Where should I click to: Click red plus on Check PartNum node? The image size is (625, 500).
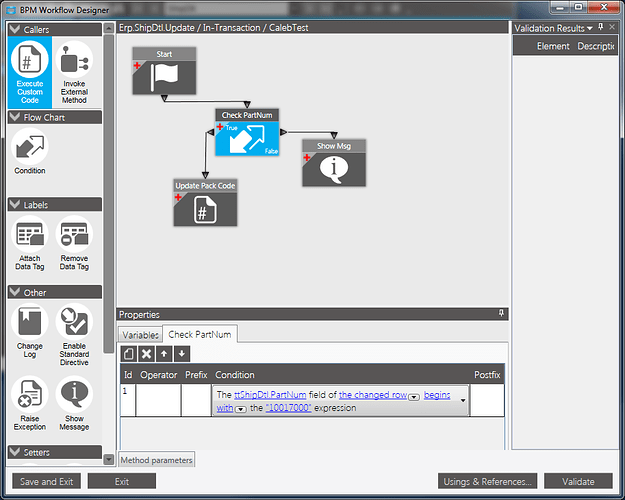220,126
